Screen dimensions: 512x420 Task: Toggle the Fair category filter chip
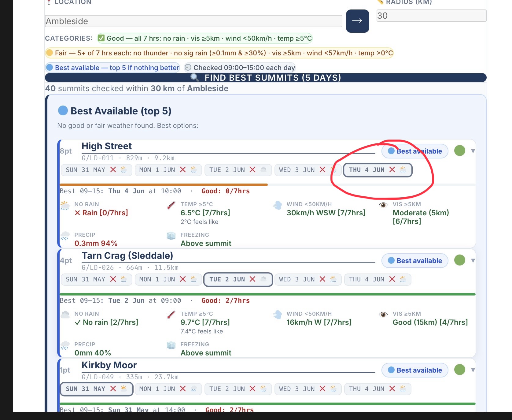219,53
